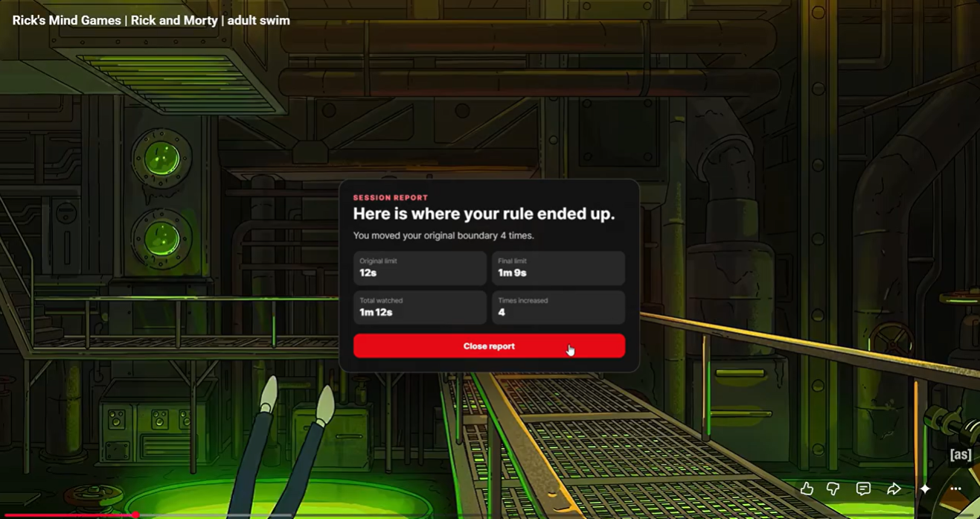Viewport: 980px width, 519px height.
Task: Click the thumbs up like icon
Action: click(x=807, y=488)
